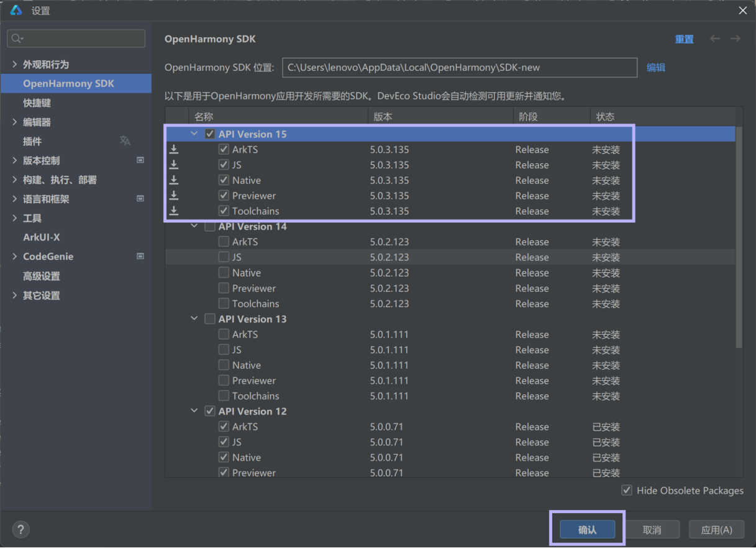Expand the 构建、执行、部署 category
The image size is (756, 548).
(x=15, y=180)
